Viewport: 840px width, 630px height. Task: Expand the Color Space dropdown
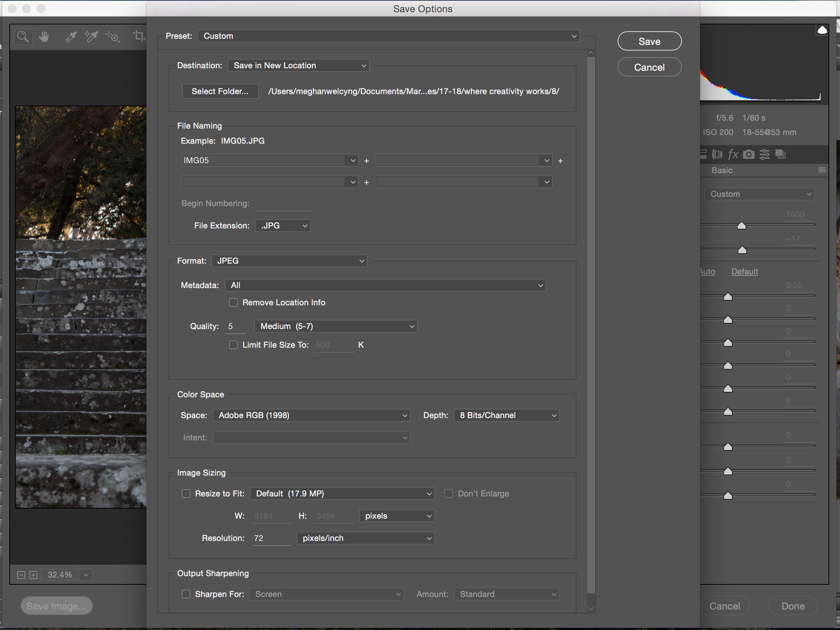[311, 415]
